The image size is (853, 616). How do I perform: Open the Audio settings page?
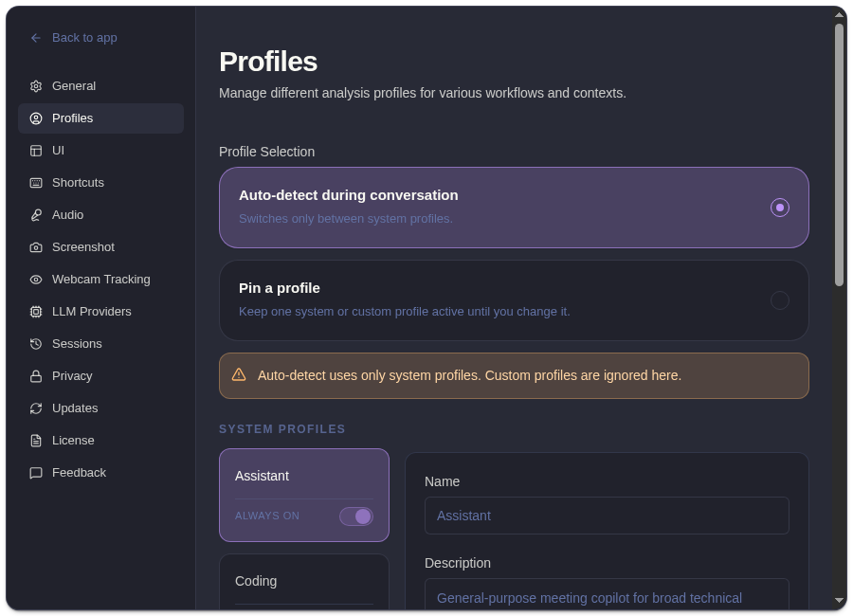click(100, 215)
